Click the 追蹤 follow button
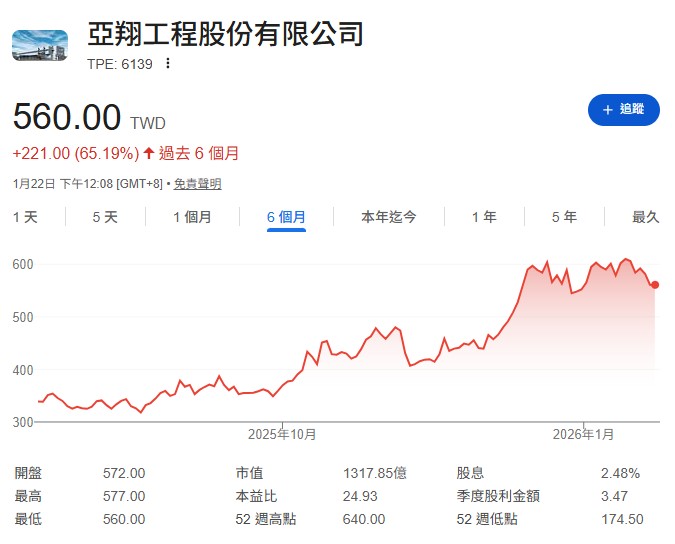 (624, 110)
